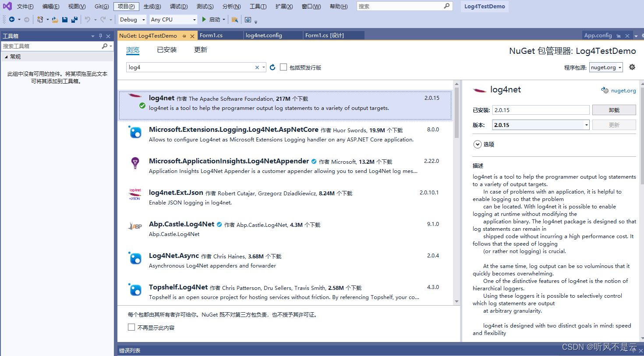Open the Debug menu

click(x=179, y=6)
